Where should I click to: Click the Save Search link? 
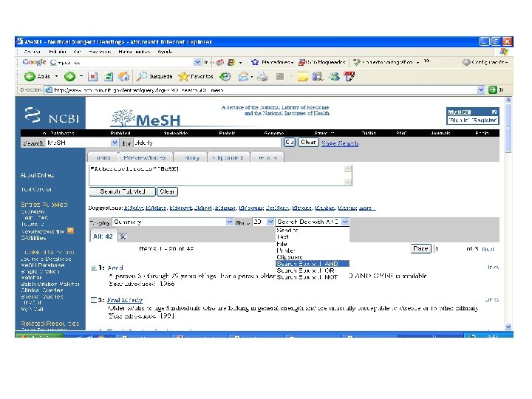pyautogui.click(x=340, y=143)
